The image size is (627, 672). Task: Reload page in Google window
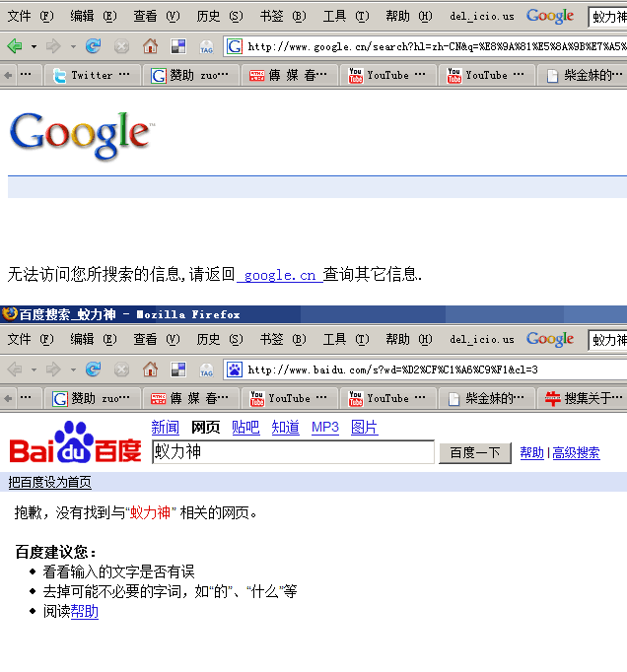click(93, 46)
